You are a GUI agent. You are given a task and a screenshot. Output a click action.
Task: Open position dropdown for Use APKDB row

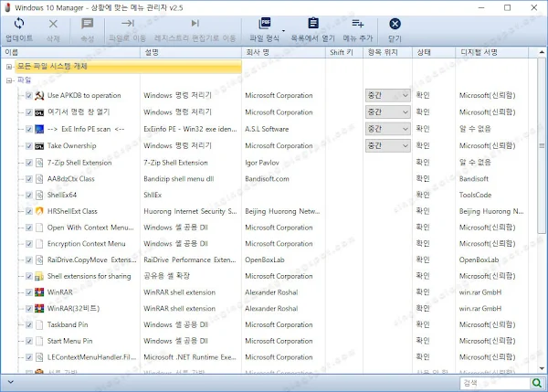(x=387, y=95)
